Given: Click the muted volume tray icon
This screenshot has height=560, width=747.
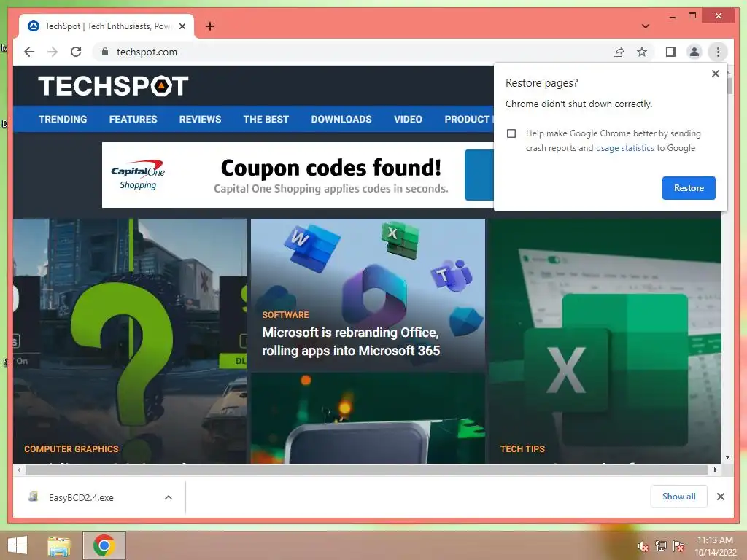Looking at the screenshot, I should pos(643,546).
